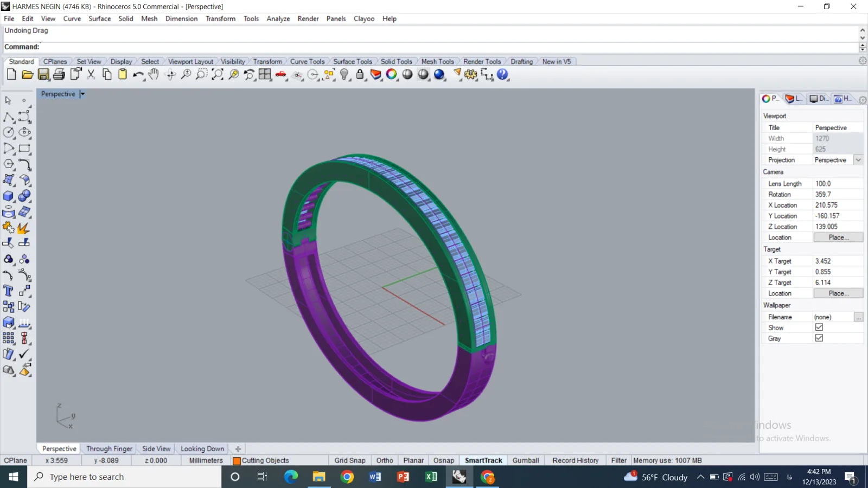Viewport: 868px width, 488px height.
Task: Click the Undo arrow icon
Action: [x=138, y=75]
